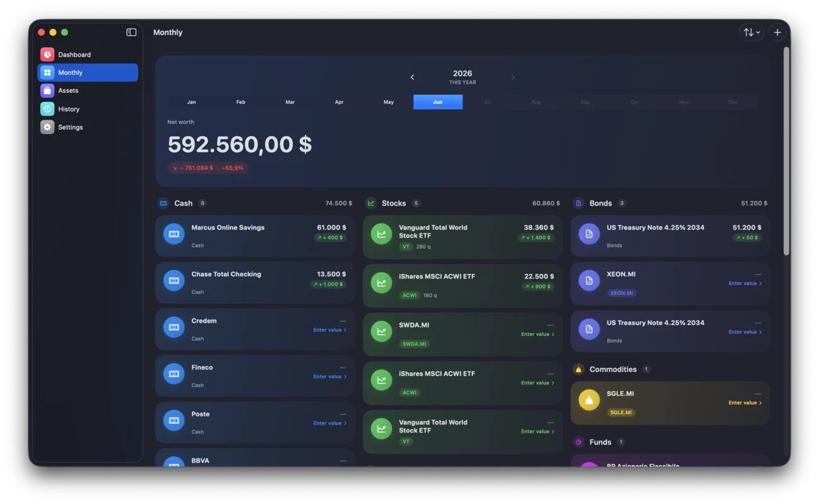Click Enter value for SGLE.MI
This screenshot has width=819, height=504.
pos(745,403)
